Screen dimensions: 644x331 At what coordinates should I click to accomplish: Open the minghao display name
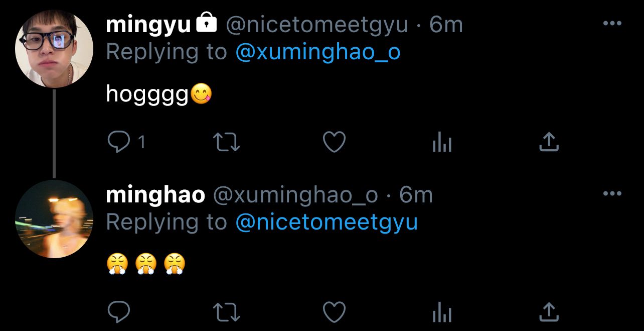(155, 195)
